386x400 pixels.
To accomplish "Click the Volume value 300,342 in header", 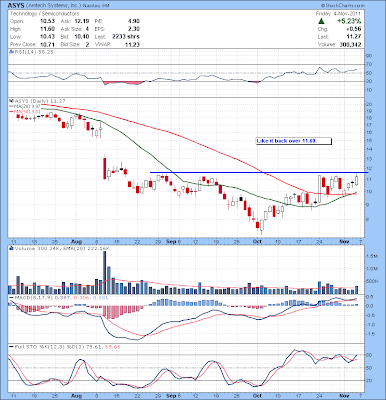I will point(350,44).
